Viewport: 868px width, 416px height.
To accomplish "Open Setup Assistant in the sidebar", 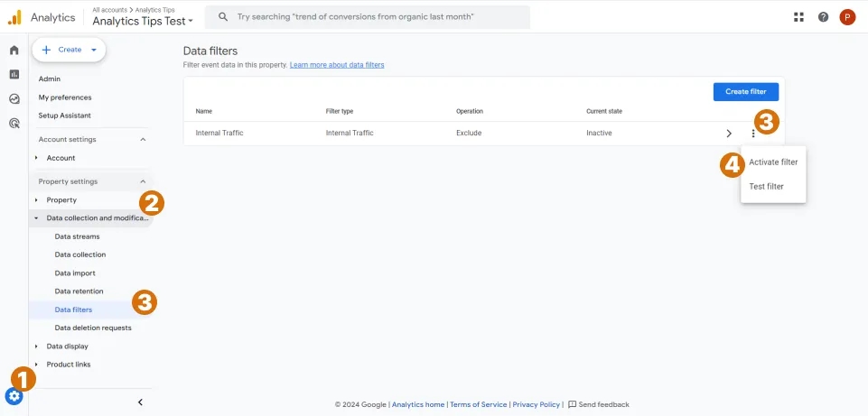I will click(x=65, y=116).
